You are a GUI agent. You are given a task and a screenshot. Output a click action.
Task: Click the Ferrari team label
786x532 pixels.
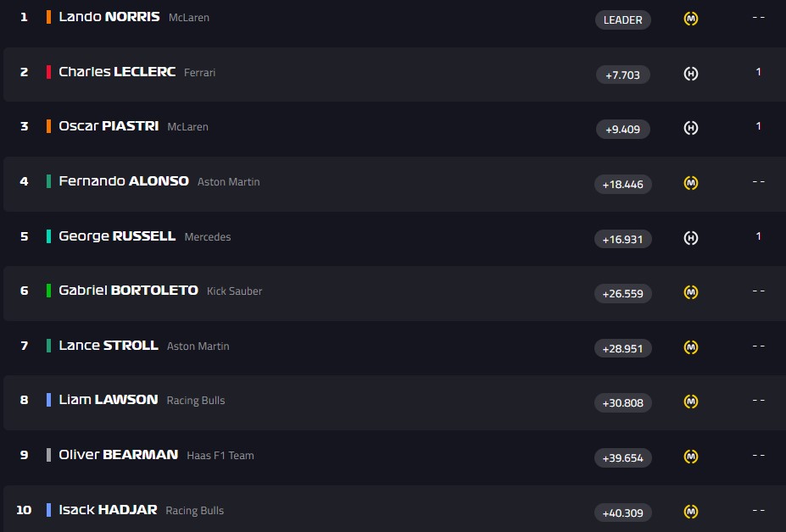[199, 73]
